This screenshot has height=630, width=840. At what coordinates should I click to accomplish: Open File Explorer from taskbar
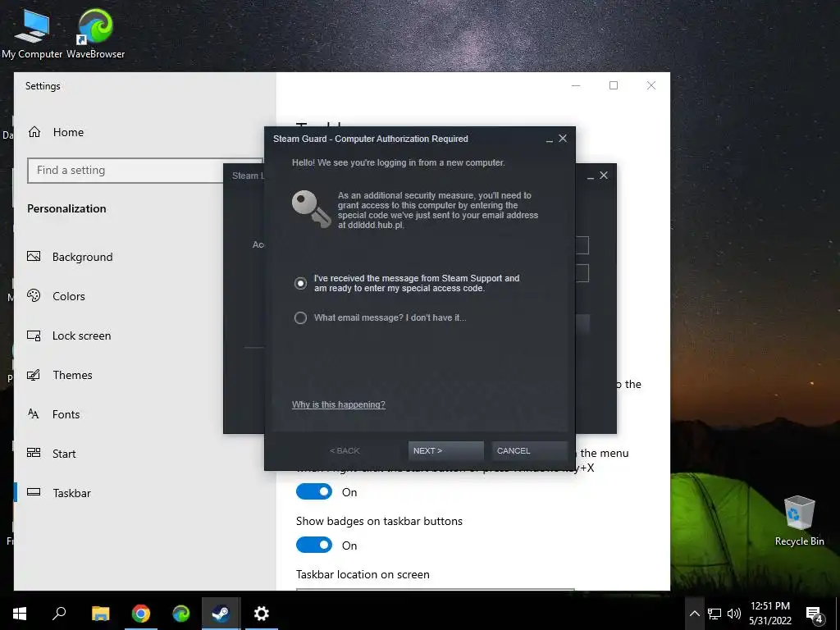pos(100,614)
